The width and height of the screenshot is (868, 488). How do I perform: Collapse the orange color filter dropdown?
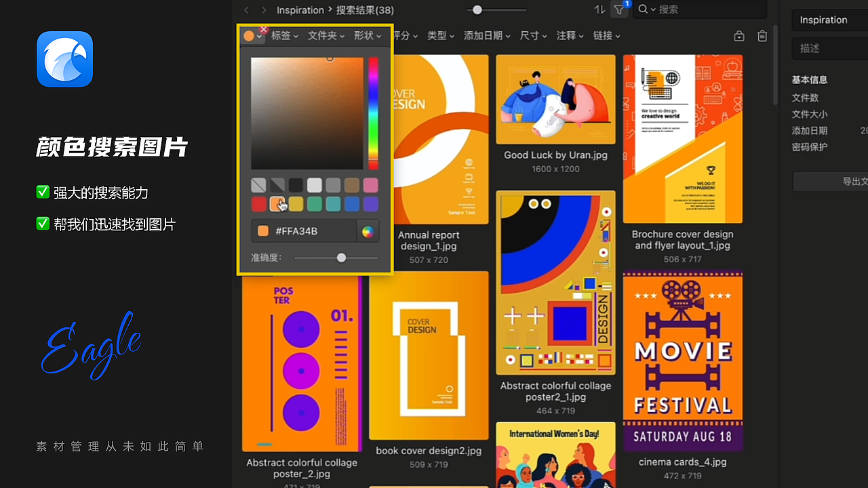coord(253,36)
